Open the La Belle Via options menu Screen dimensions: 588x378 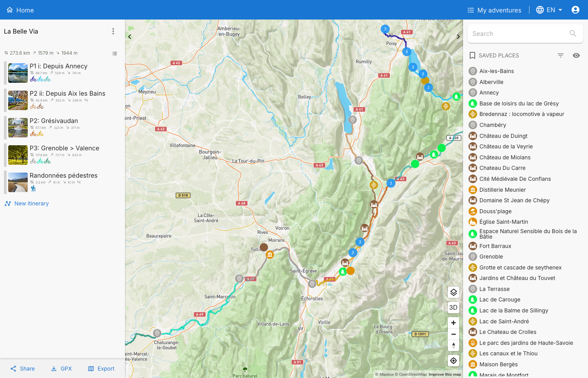click(x=113, y=31)
